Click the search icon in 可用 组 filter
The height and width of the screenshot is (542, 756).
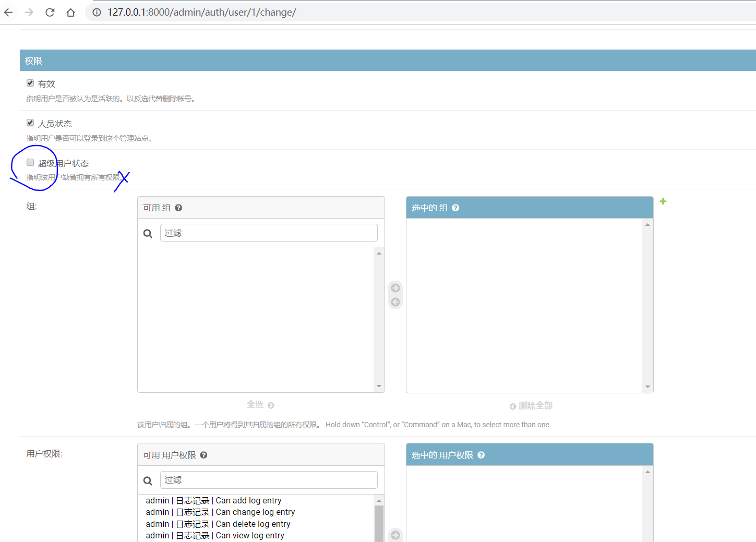tap(148, 234)
